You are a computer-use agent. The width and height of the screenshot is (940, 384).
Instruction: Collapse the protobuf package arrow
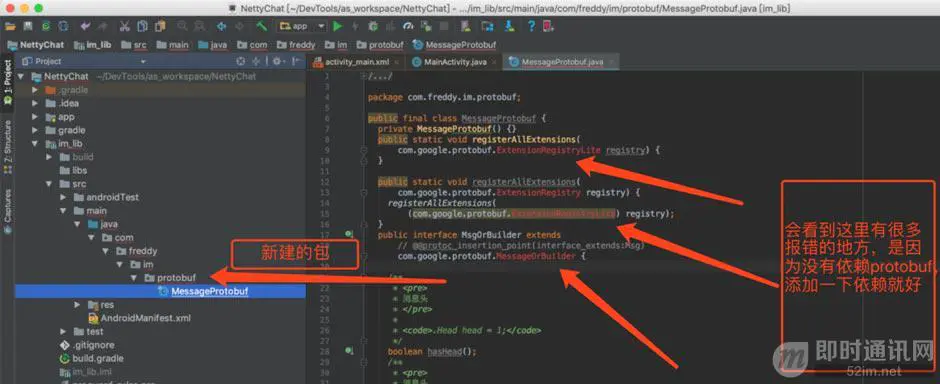coord(134,278)
